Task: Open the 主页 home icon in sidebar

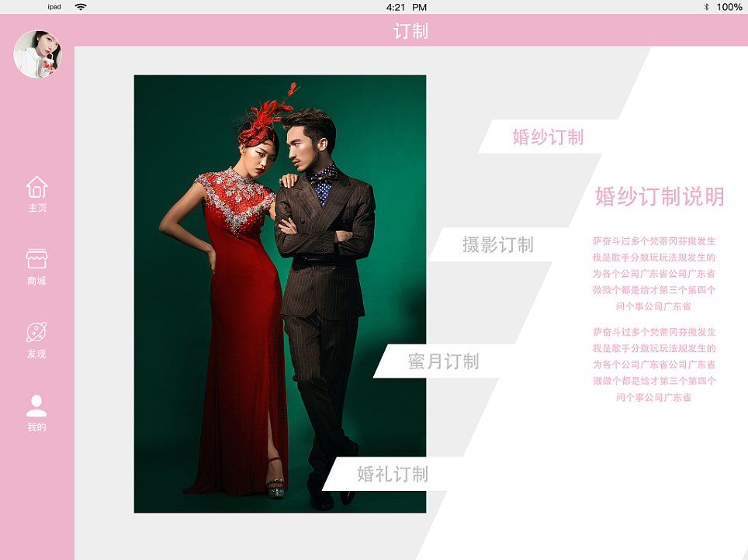Action: tap(36, 194)
